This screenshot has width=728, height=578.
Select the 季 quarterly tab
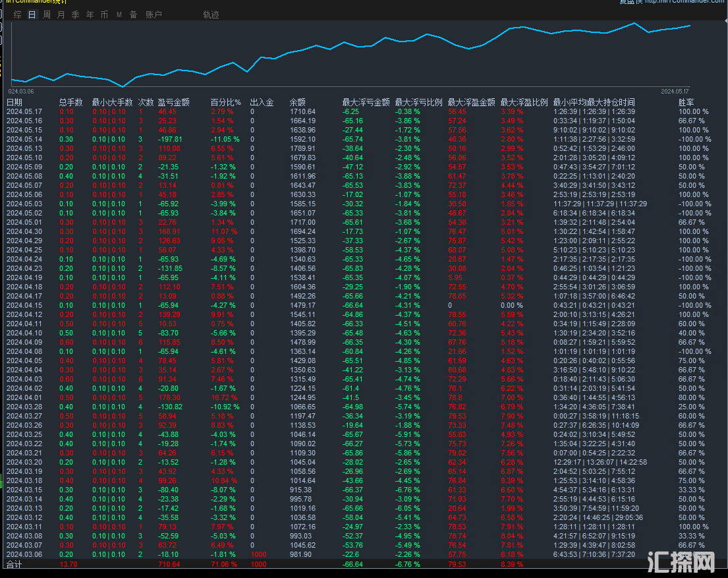[x=76, y=14]
